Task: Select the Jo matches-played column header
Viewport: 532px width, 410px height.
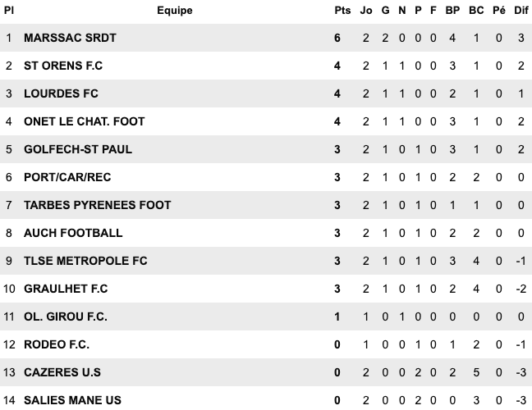Action: (x=366, y=11)
